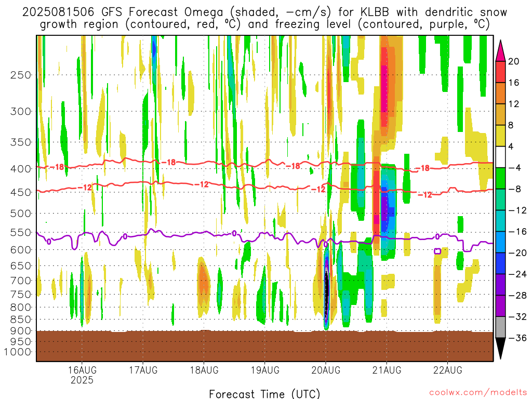The width and height of the screenshot is (532, 399).
Task: Click the 2025 year label under 16AUG
Action: pos(82,380)
